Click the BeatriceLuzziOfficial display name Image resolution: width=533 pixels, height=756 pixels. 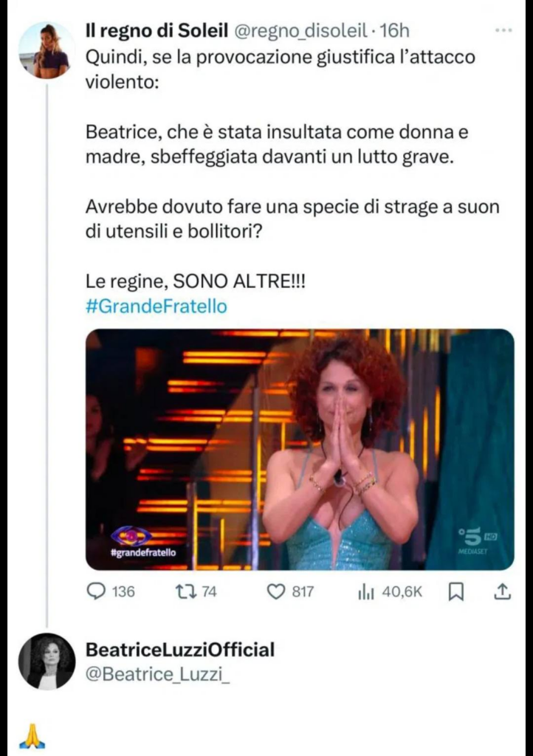pyautogui.click(x=180, y=650)
